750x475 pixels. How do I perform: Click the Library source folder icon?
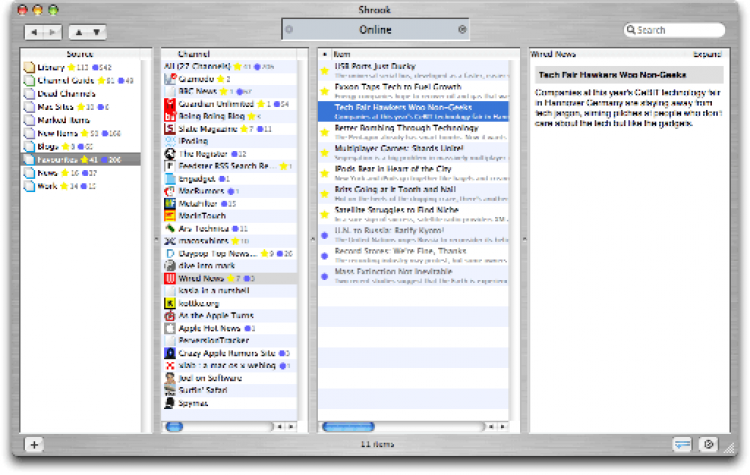pos(29,67)
